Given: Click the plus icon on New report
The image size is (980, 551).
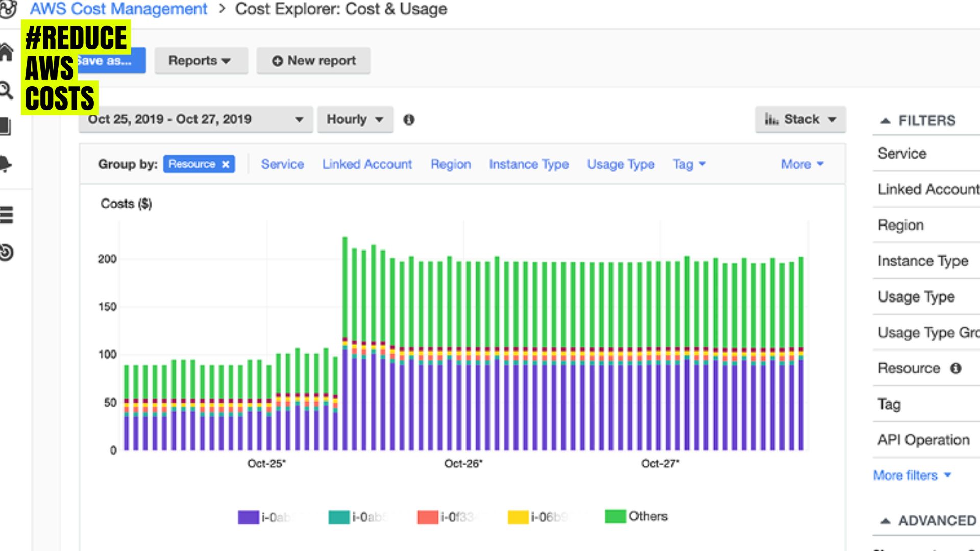Looking at the screenshot, I should coord(277,61).
